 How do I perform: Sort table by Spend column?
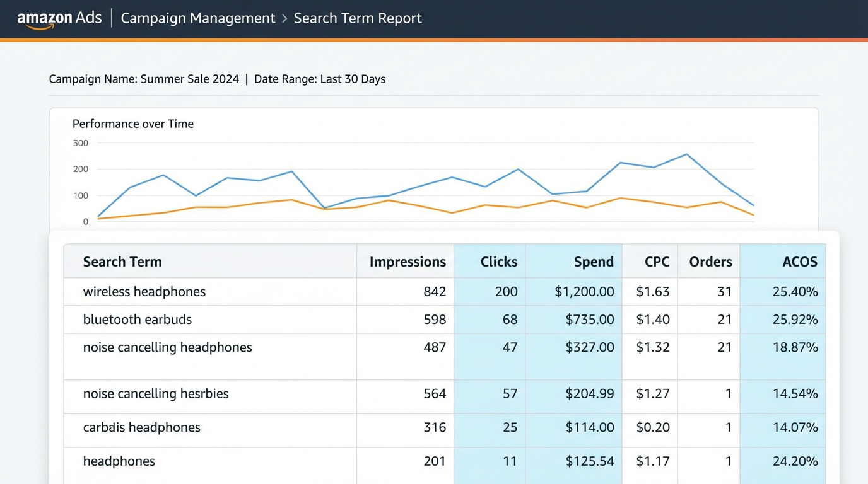(594, 262)
